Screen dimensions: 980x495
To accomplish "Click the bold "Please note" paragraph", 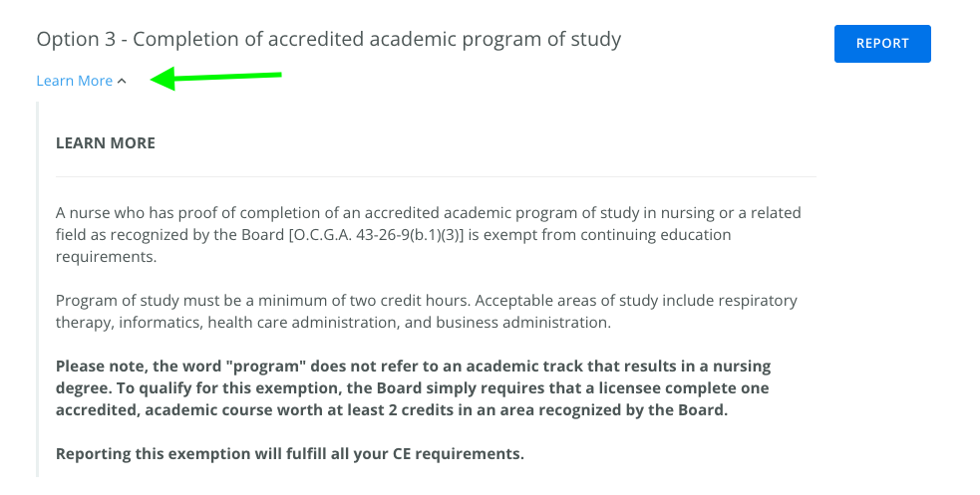I will 413,388.
